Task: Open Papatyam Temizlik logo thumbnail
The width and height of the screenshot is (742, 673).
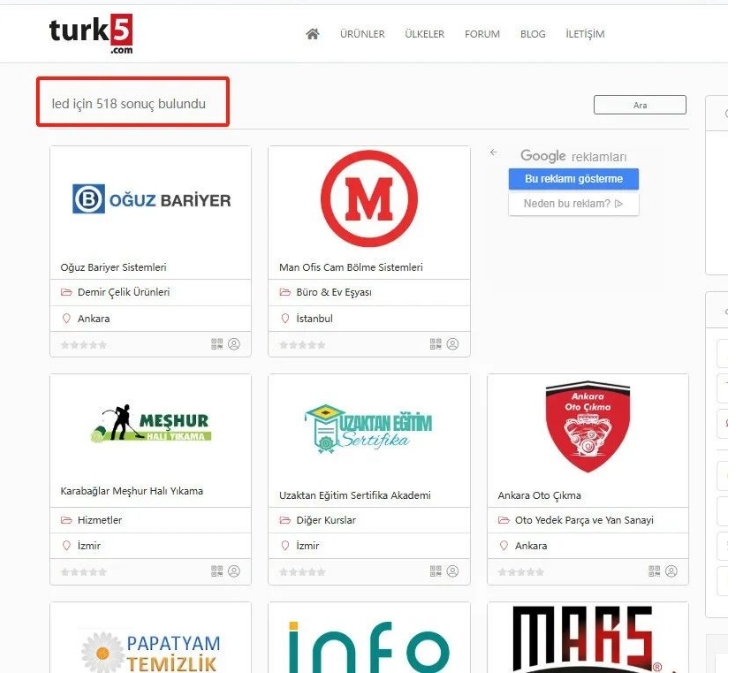Action: coord(151,653)
